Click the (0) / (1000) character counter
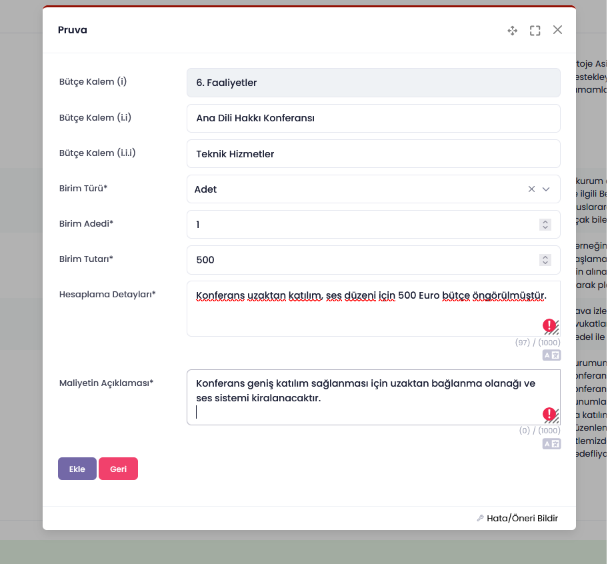Image resolution: width=607 pixels, height=564 pixels. [539, 430]
